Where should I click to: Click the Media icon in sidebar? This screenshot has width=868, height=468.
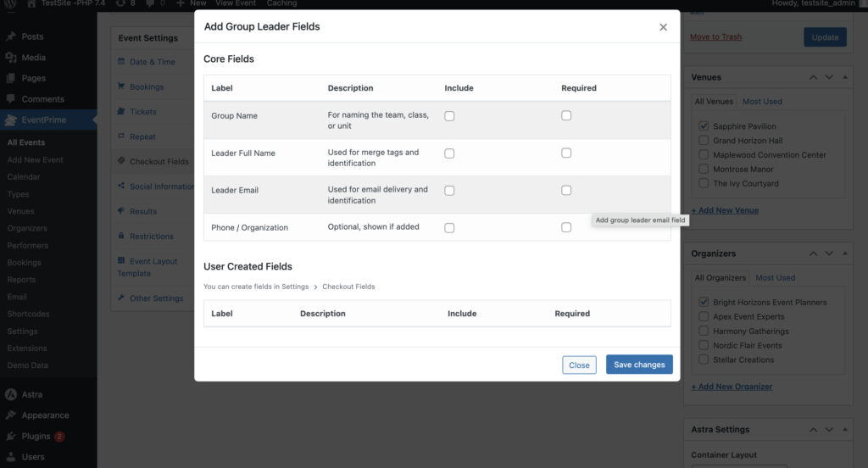(11, 58)
